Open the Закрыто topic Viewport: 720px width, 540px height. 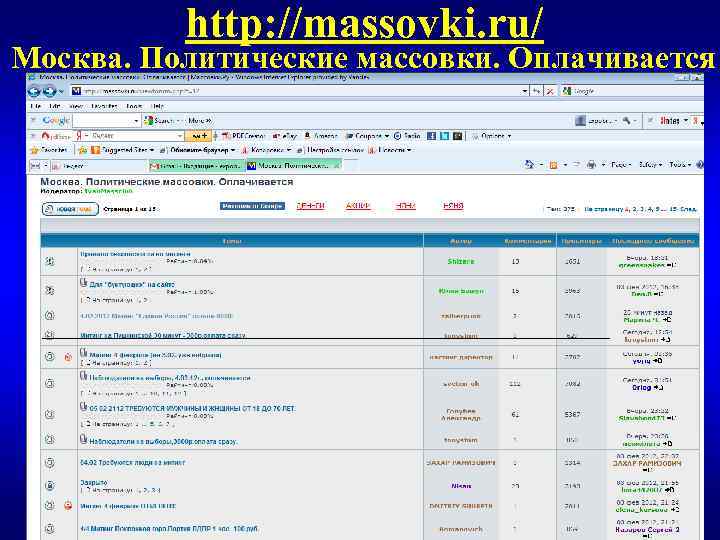pos(94,483)
